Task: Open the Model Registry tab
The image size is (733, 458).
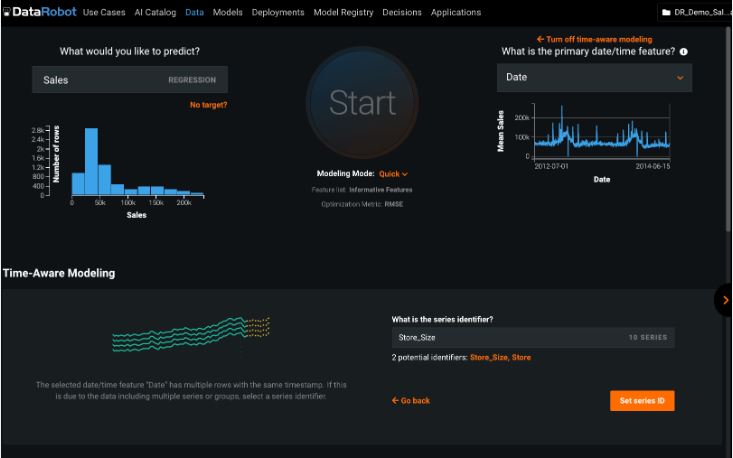Action: pyautogui.click(x=343, y=13)
